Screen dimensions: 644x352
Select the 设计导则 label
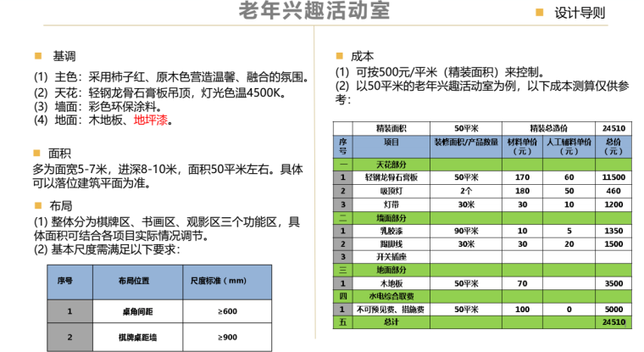coord(580,13)
